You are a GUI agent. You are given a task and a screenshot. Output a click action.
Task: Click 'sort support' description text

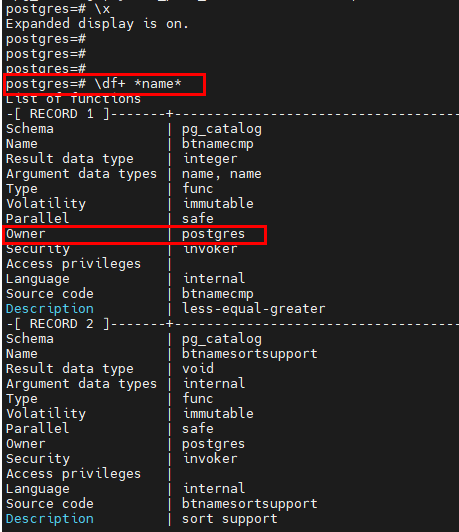pyautogui.click(x=230, y=519)
